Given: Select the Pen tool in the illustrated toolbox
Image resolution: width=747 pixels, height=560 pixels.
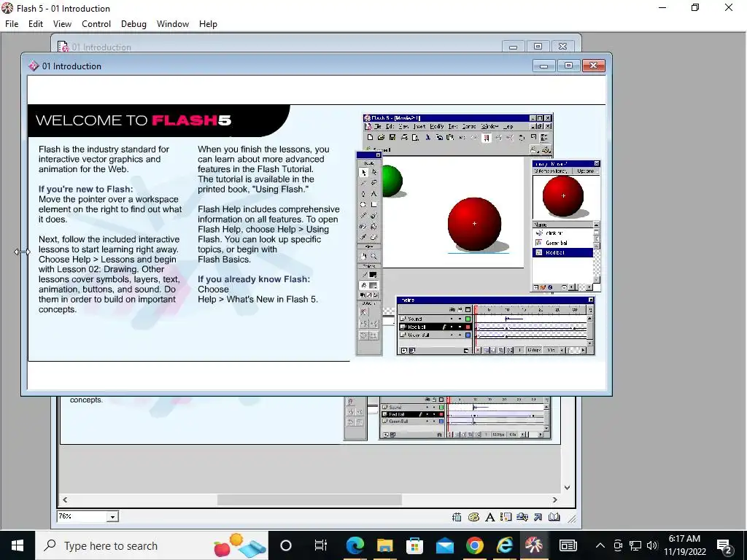Looking at the screenshot, I should tap(363, 194).
